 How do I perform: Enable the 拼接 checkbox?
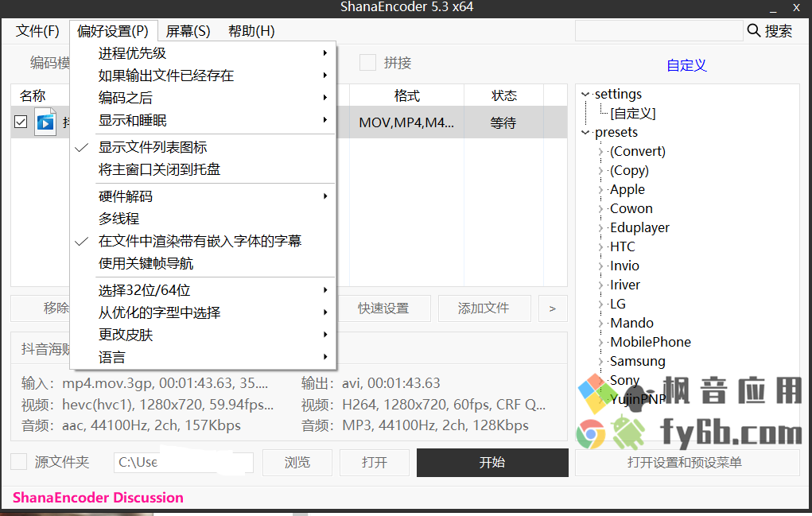(x=367, y=63)
